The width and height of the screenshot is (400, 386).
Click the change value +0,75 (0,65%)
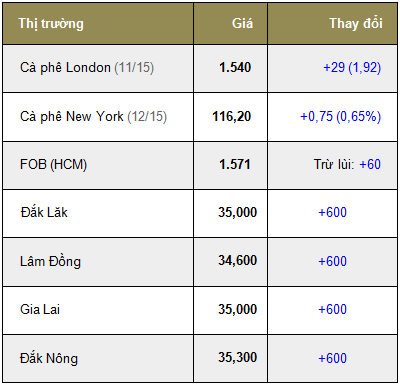[341, 117]
